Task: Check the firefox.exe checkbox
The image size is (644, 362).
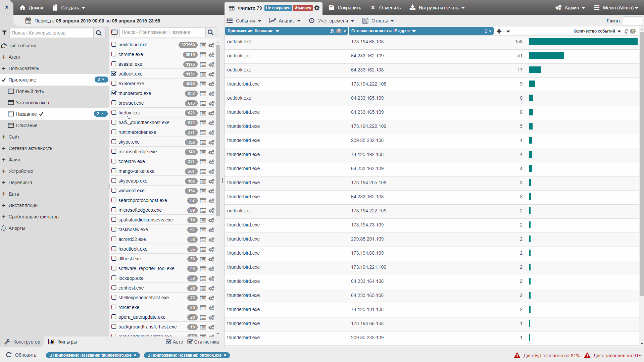Action: 114,112
